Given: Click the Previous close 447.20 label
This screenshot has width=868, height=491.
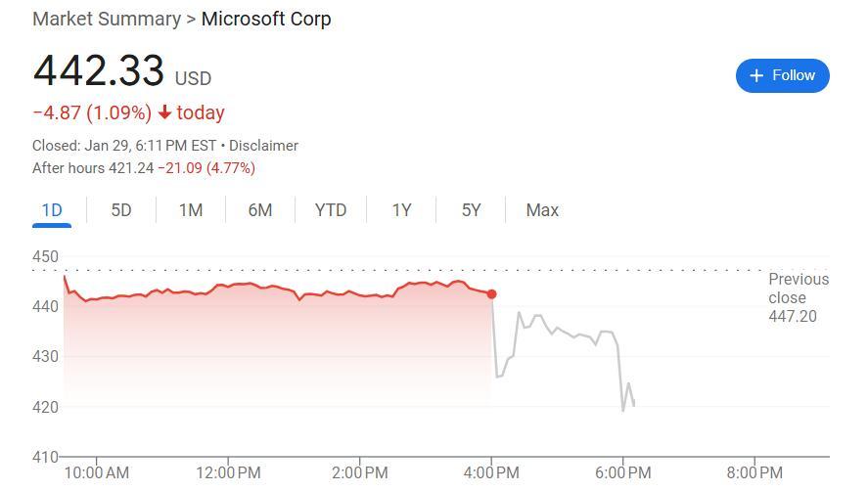Looking at the screenshot, I should [798, 297].
